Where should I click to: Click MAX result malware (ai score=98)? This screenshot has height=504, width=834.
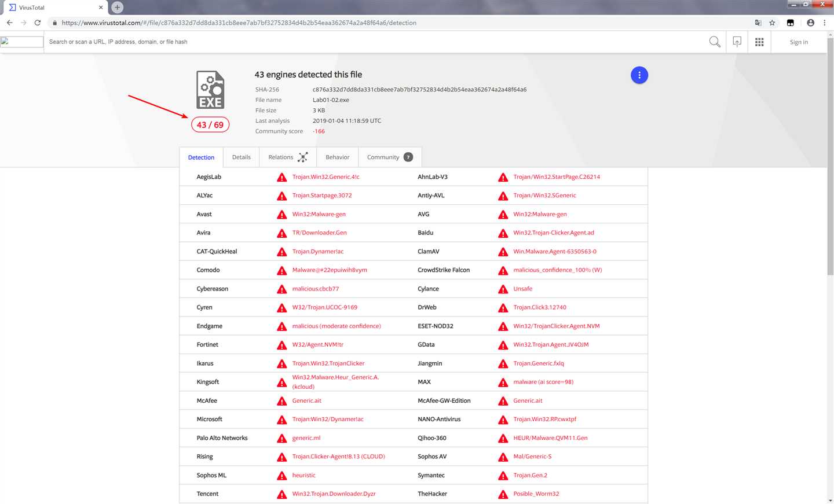point(543,382)
